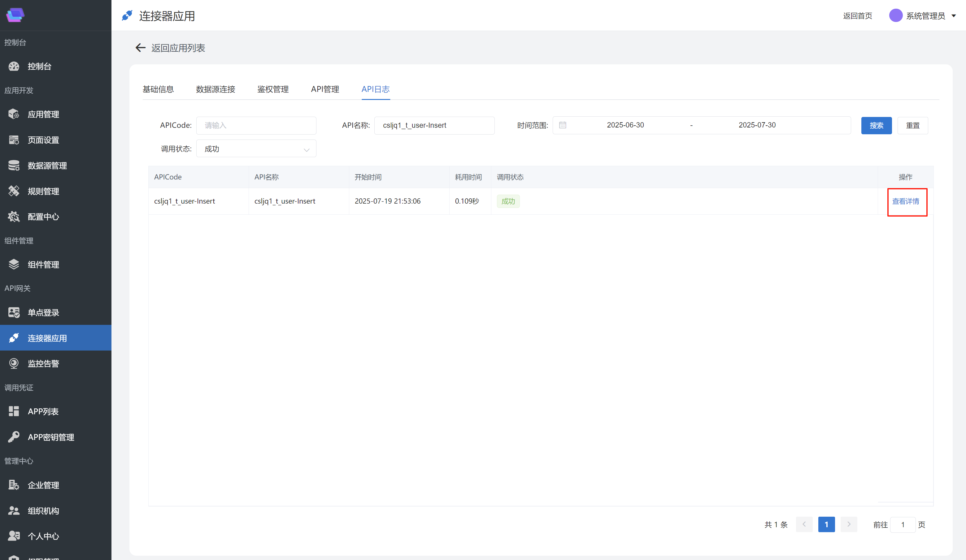This screenshot has height=560, width=966.
Task: Open 配置中心 gear icon
Action: point(14,217)
